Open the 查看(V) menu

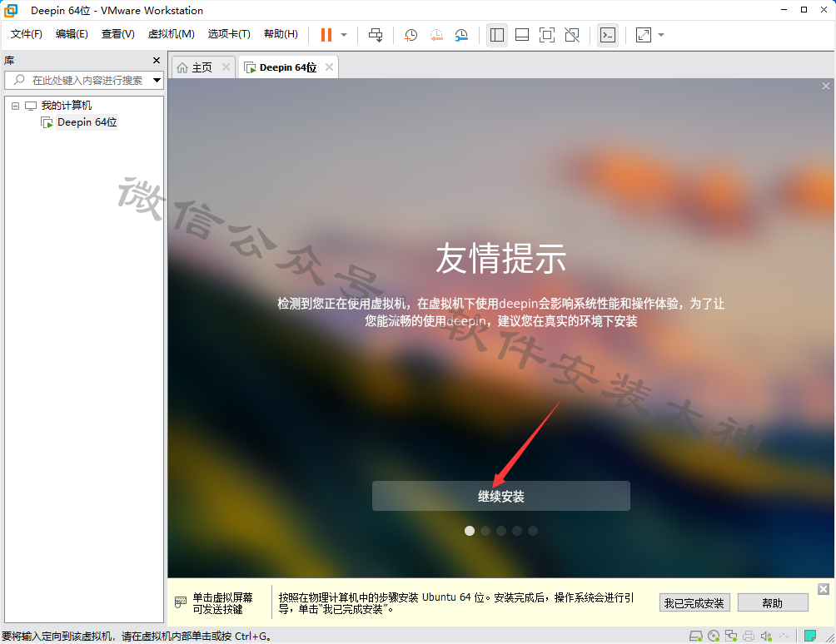(118, 34)
